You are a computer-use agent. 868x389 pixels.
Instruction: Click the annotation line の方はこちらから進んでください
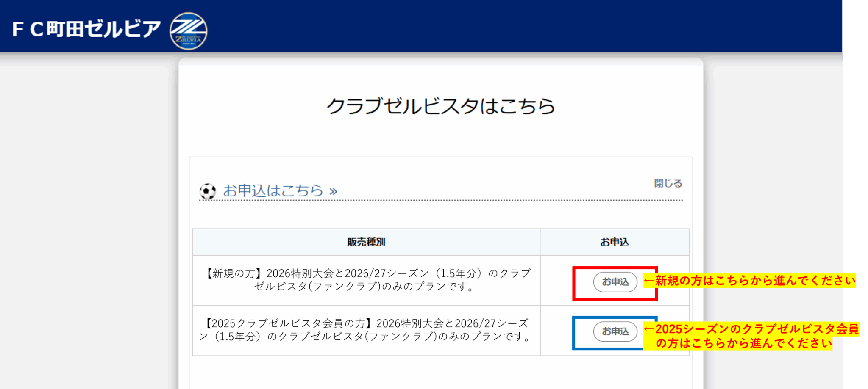click(743, 343)
